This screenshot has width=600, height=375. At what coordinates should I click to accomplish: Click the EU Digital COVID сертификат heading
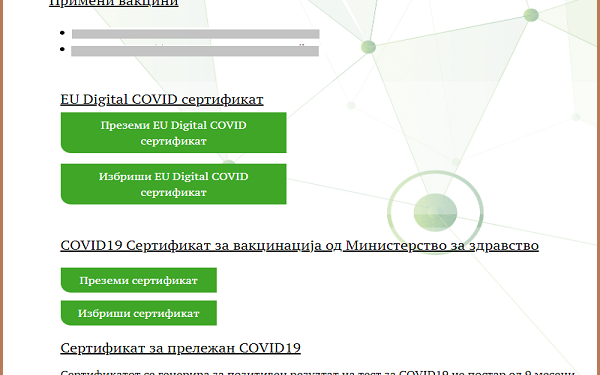[x=162, y=99]
